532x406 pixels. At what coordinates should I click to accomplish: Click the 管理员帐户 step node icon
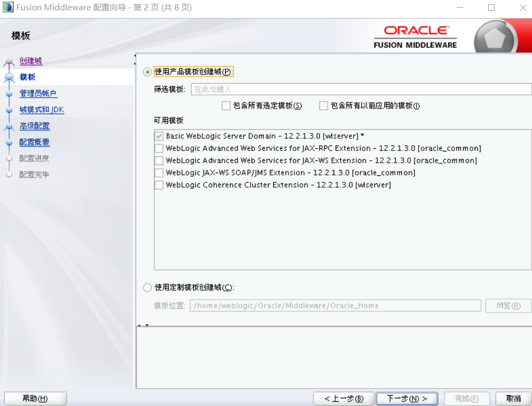point(9,93)
